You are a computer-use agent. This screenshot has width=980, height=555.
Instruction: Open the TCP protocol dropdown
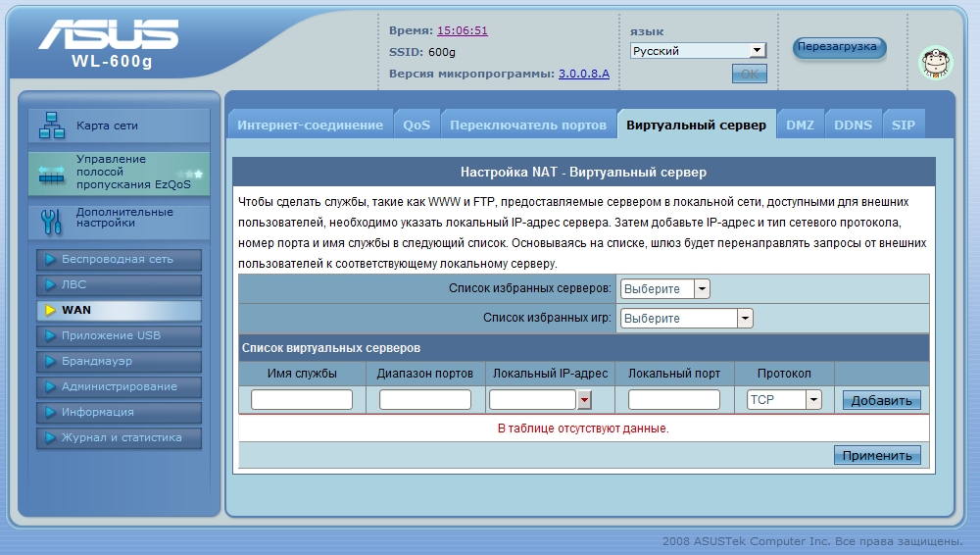point(784,400)
